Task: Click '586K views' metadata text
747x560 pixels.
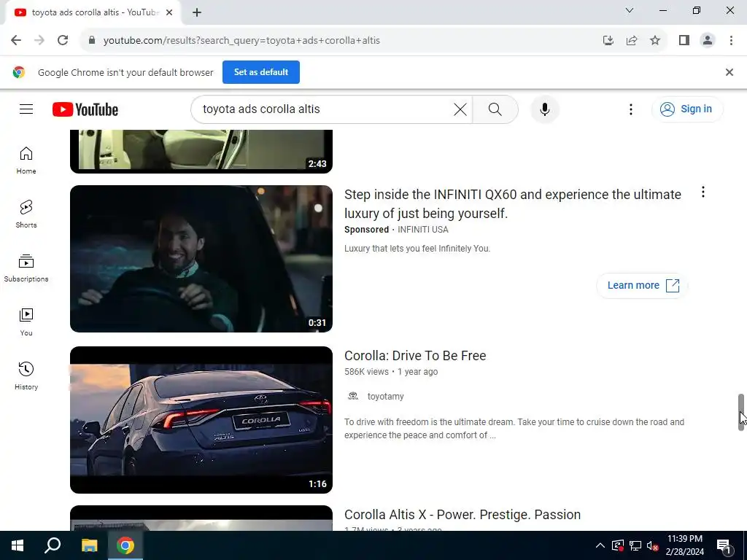Action: pyautogui.click(x=366, y=372)
